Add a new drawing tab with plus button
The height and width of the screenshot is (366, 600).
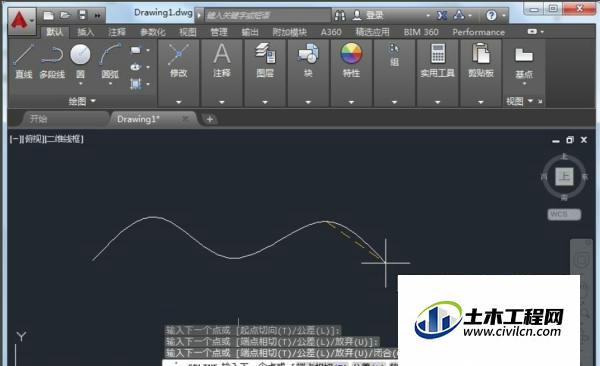(x=209, y=119)
